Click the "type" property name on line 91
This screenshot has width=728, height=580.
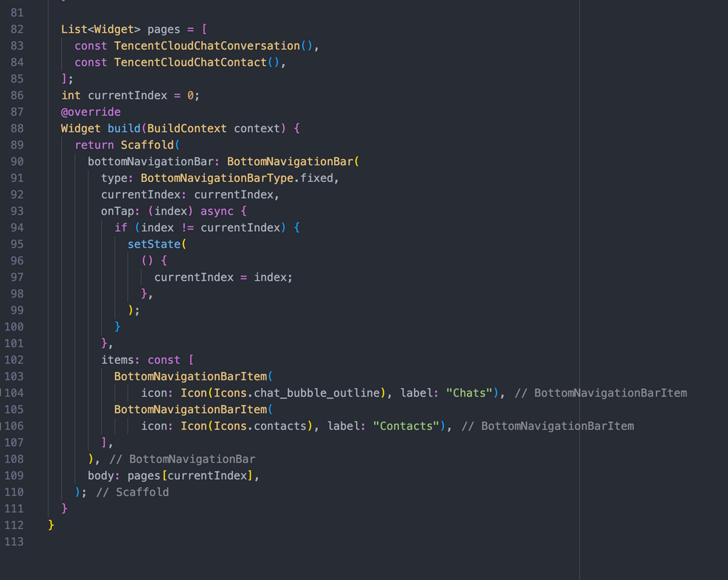pos(114,178)
